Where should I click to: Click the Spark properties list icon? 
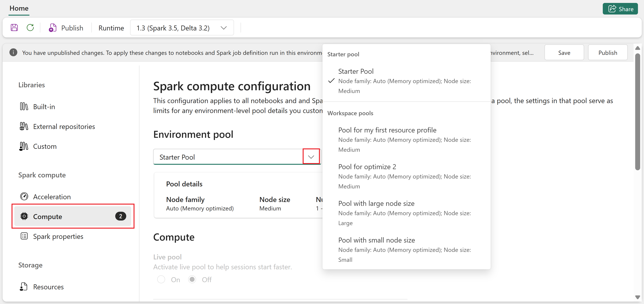tap(24, 236)
